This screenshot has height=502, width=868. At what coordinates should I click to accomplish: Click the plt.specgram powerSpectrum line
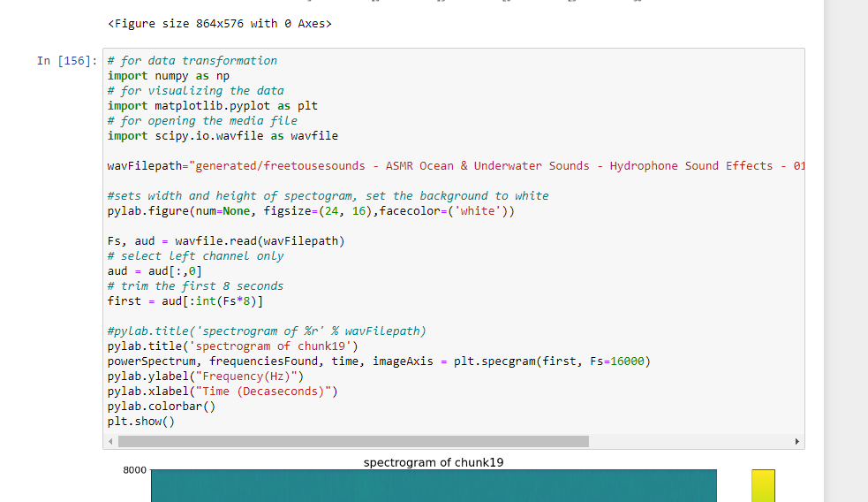379,361
